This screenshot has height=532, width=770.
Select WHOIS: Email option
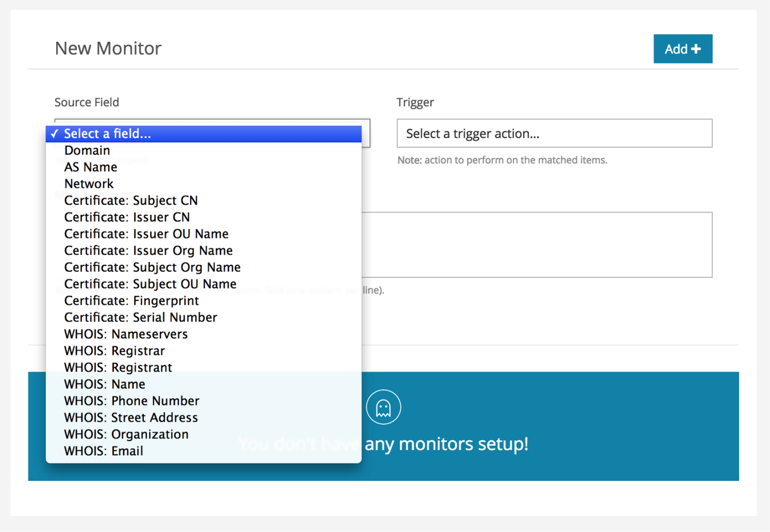pos(203,451)
